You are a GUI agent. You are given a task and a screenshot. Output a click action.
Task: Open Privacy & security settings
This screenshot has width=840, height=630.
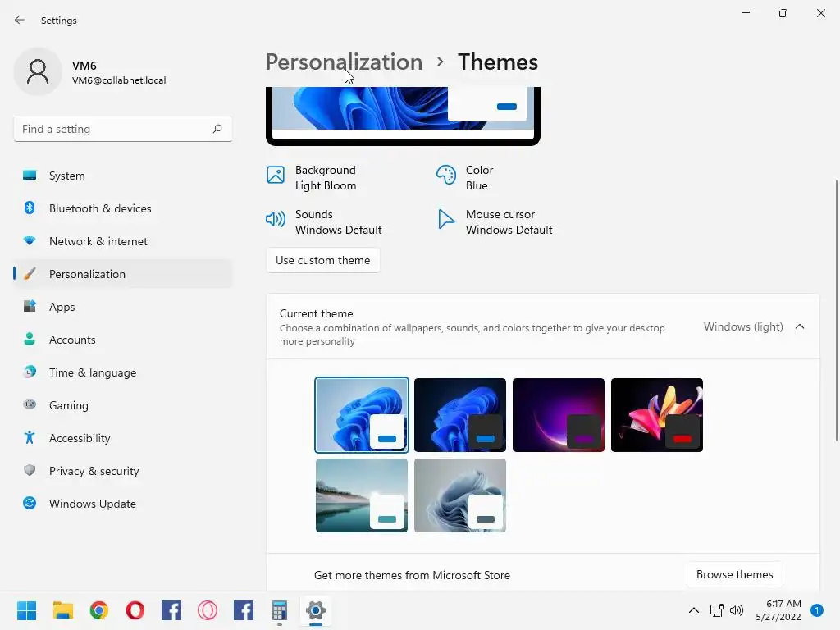tap(123, 471)
